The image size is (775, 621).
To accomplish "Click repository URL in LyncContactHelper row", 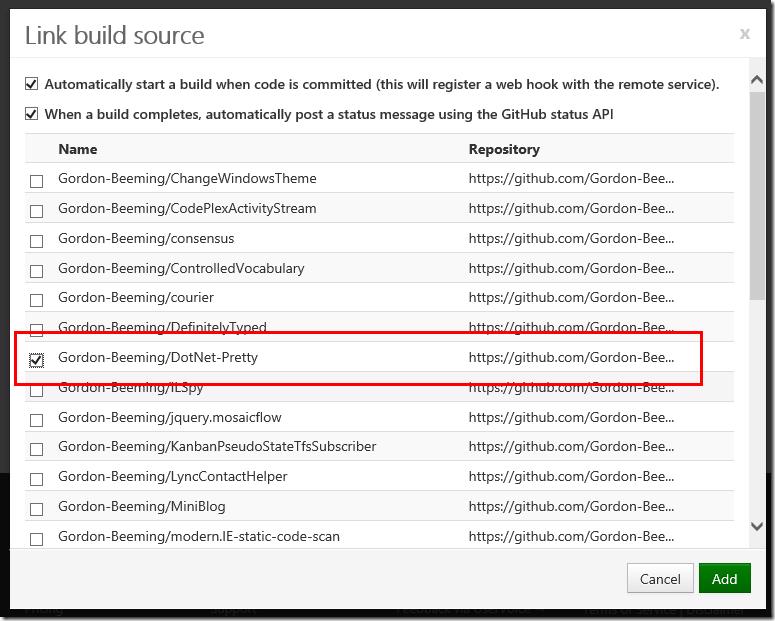I will pos(571,476).
